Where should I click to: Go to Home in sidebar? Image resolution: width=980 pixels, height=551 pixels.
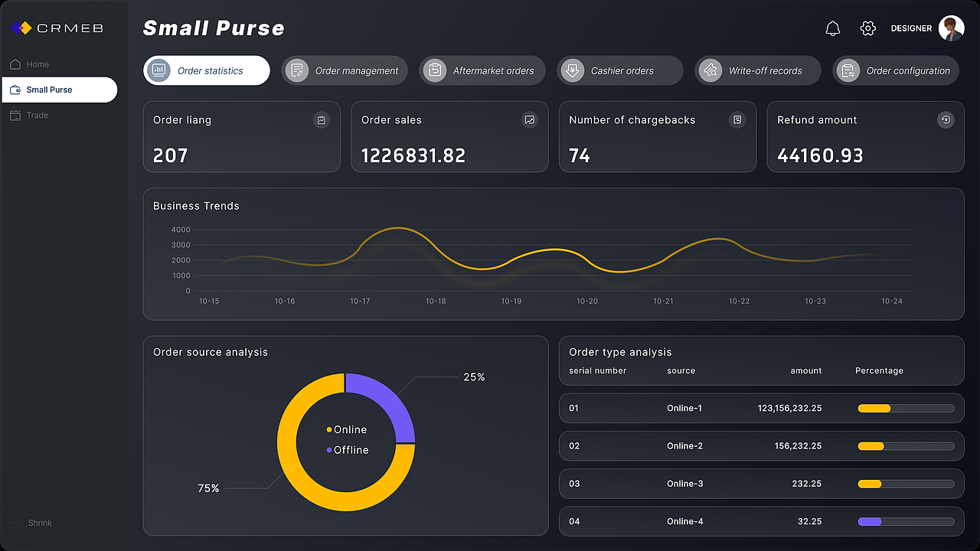pos(38,64)
